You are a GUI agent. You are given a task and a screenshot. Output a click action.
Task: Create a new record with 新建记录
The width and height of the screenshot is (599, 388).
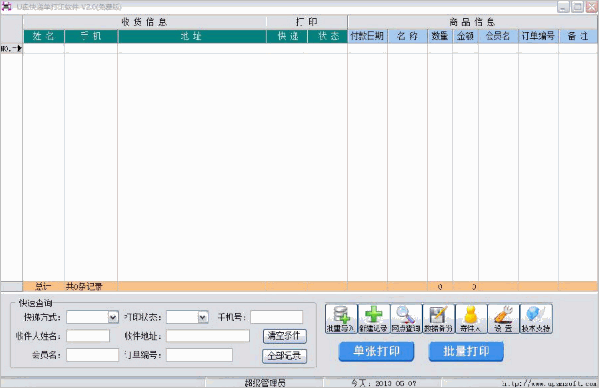coord(374,318)
